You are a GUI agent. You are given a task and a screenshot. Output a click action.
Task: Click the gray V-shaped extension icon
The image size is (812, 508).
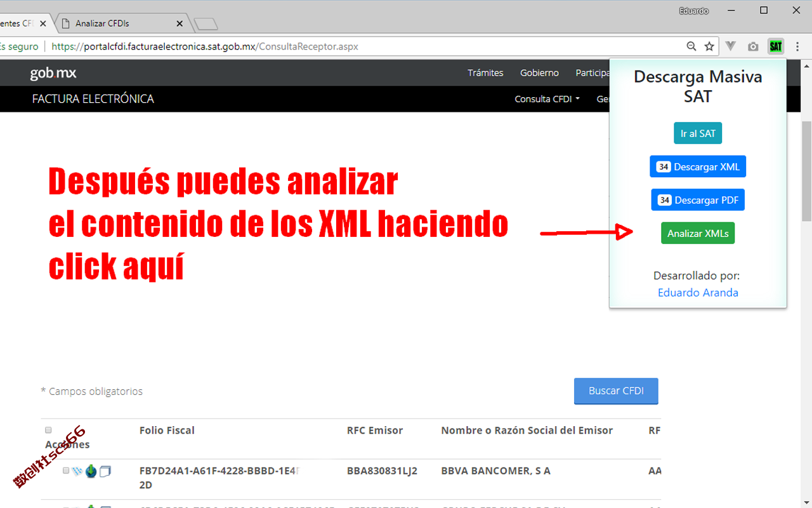tap(731, 46)
